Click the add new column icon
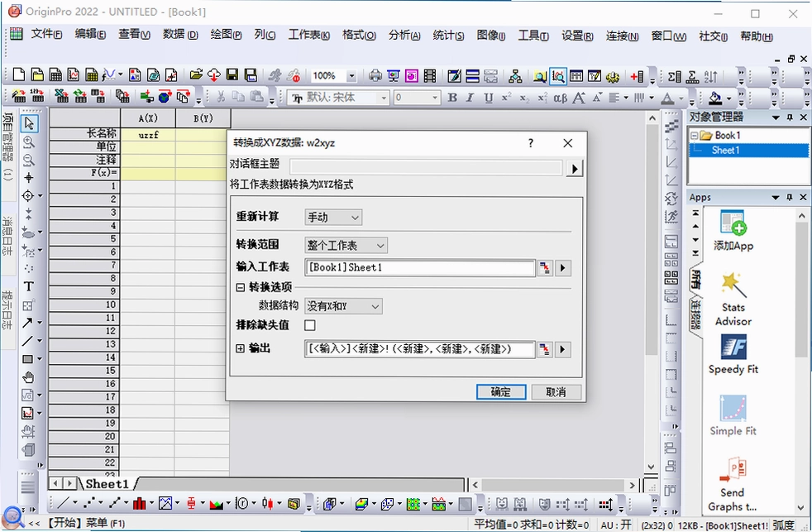Image resolution: width=812 pixels, height=532 pixels. coord(637,76)
